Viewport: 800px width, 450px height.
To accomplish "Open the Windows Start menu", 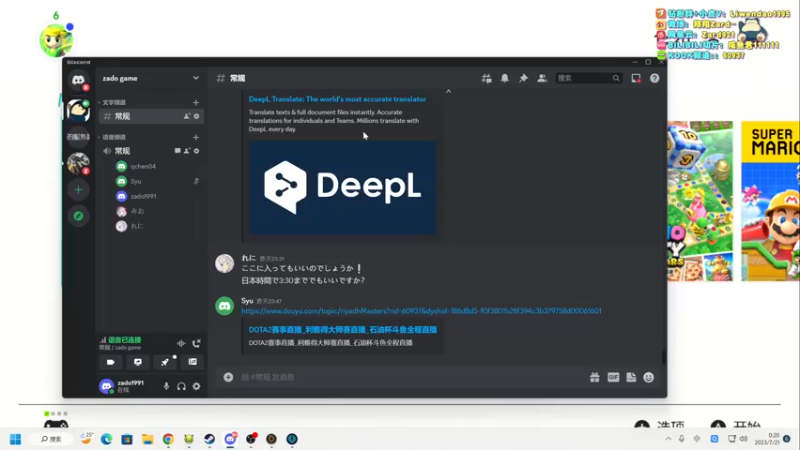I will [x=15, y=439].
